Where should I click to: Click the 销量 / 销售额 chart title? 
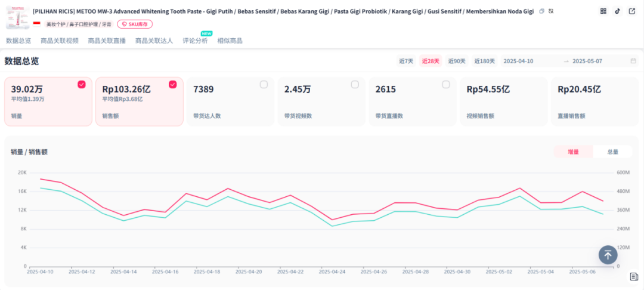(x=29, y=152)
